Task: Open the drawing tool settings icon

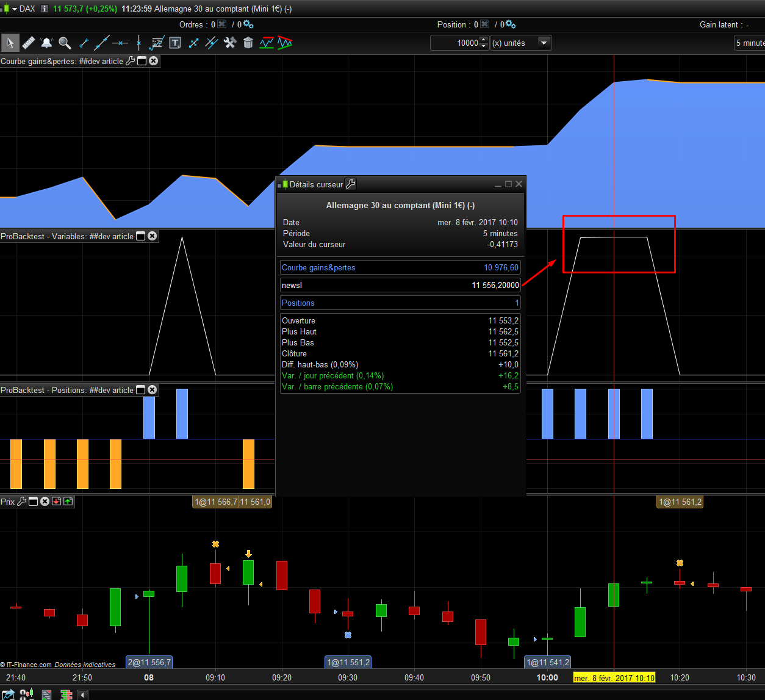Action: tap(230, 43)
